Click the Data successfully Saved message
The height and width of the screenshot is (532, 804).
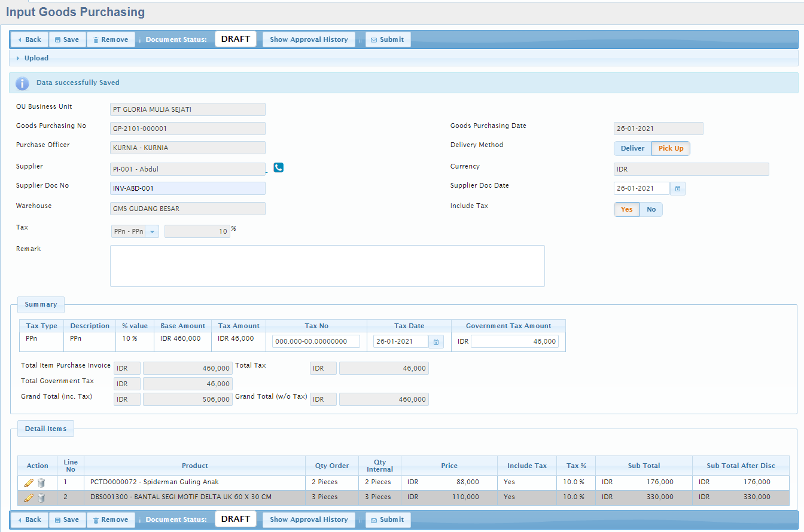coord(78,82)
